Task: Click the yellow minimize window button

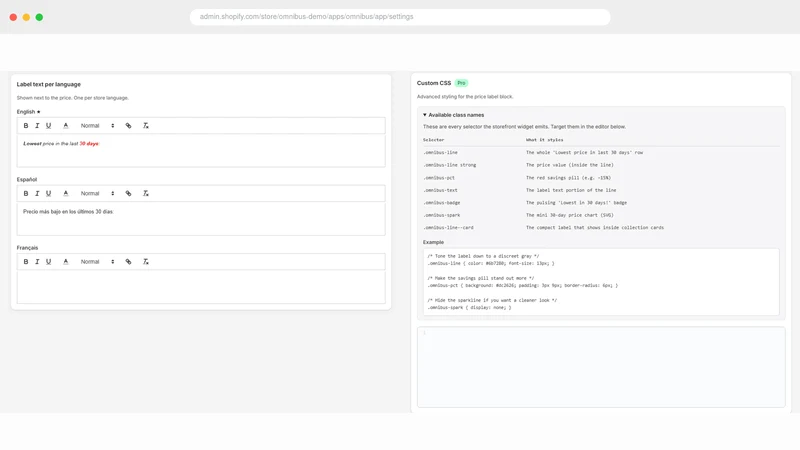Action: point(26,17)
